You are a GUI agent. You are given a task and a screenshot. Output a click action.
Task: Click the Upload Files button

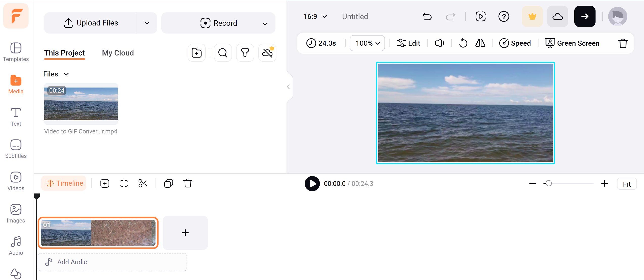tap(91, 23)
